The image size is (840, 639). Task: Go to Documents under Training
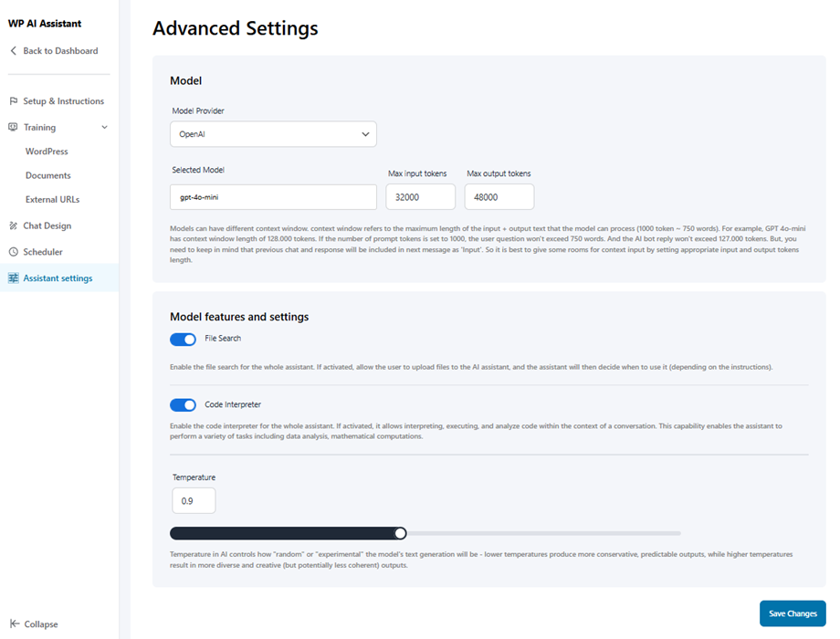tap(47, 175)
